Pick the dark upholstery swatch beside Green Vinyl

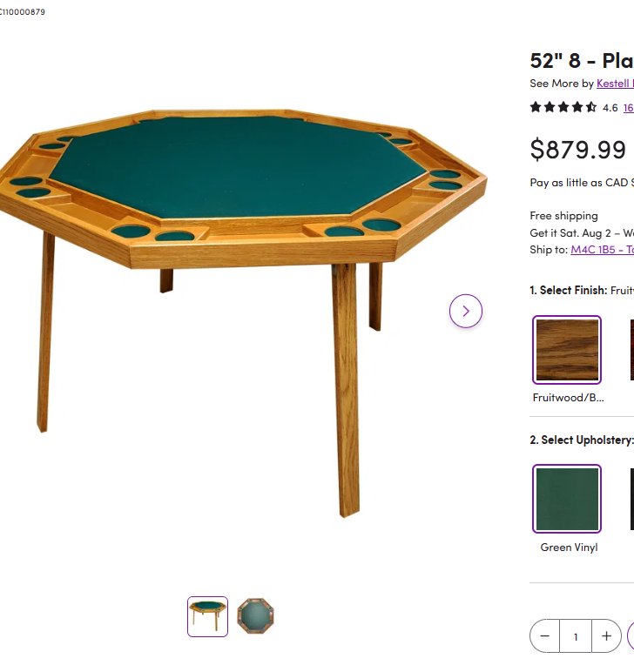pos(632,499)
